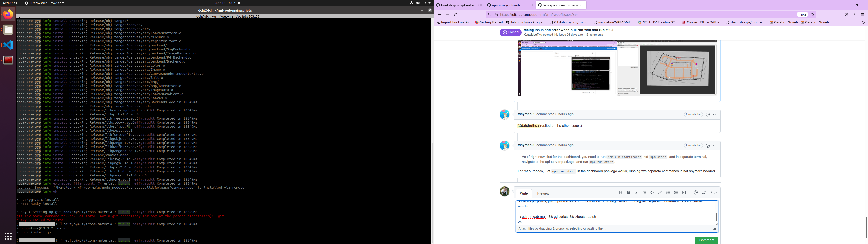Expand hidden bookmarks with double chevron

(863, 22)
